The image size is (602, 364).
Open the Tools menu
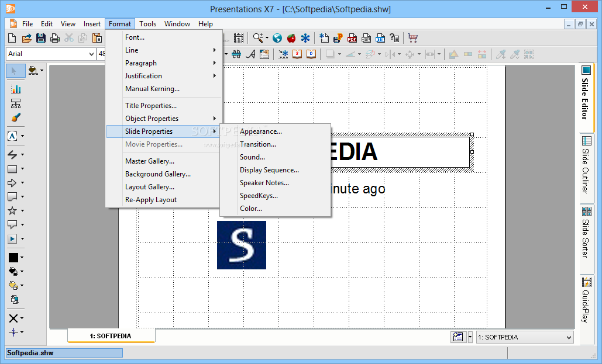tap(148, 24)
